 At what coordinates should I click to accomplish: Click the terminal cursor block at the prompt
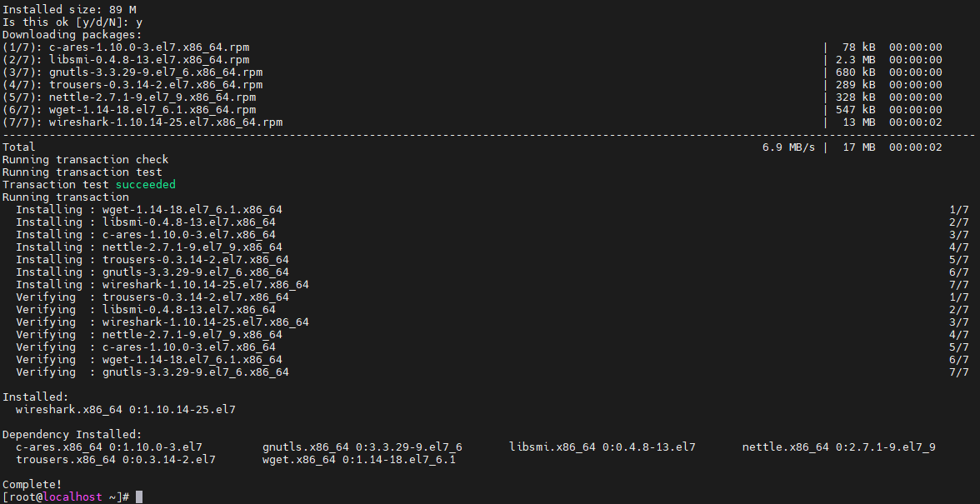coord(139,497)
